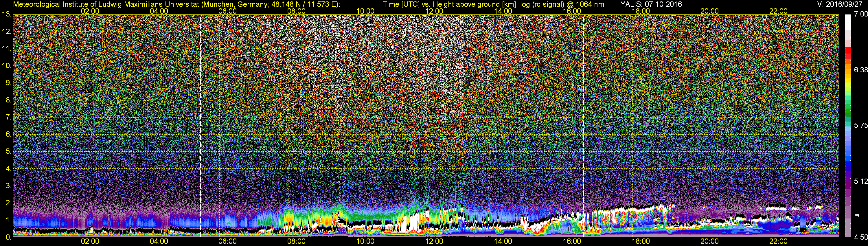Click the 14:00 label on the top time axis

[503, 11]
